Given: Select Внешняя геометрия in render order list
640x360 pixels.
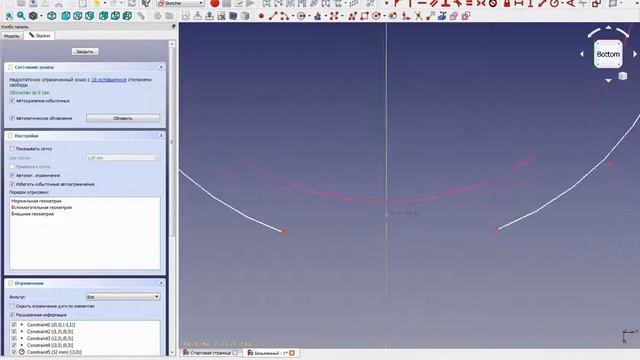Looking at the screenshot, I should (x=33, y=213).
